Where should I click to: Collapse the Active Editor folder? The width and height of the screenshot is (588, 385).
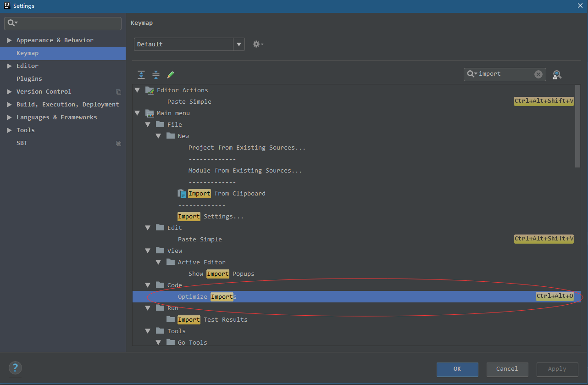(x=158, y=262)
